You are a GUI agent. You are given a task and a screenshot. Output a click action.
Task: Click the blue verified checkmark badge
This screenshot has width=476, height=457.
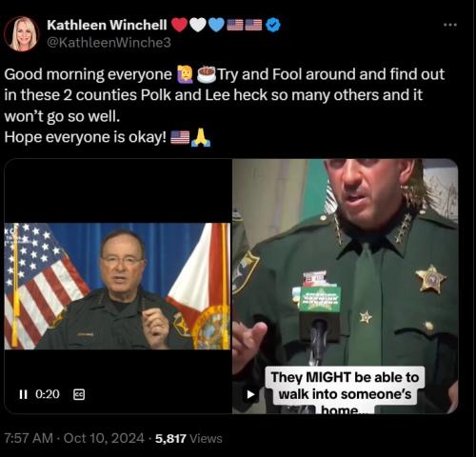272,25
